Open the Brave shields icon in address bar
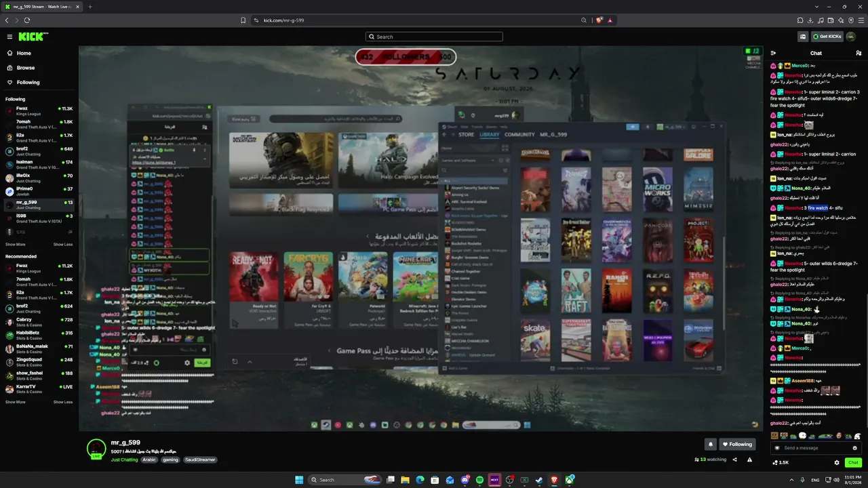This screenshot has height=488, width=868. click(599, 20)
